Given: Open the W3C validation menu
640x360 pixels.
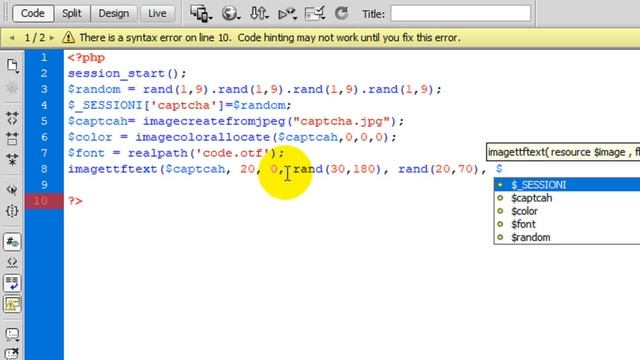Looking at the screenshot, I should pyautogui.click(x=287, y=13).
